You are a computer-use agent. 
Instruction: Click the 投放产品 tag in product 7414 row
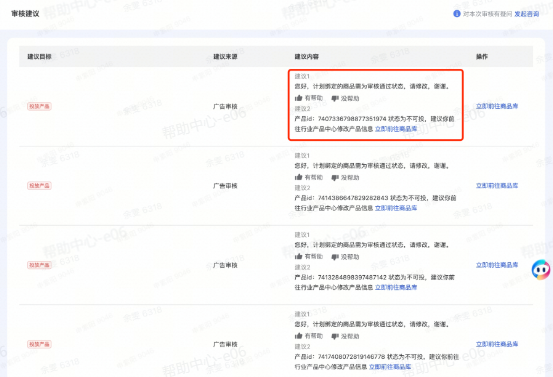coord(40,186)
